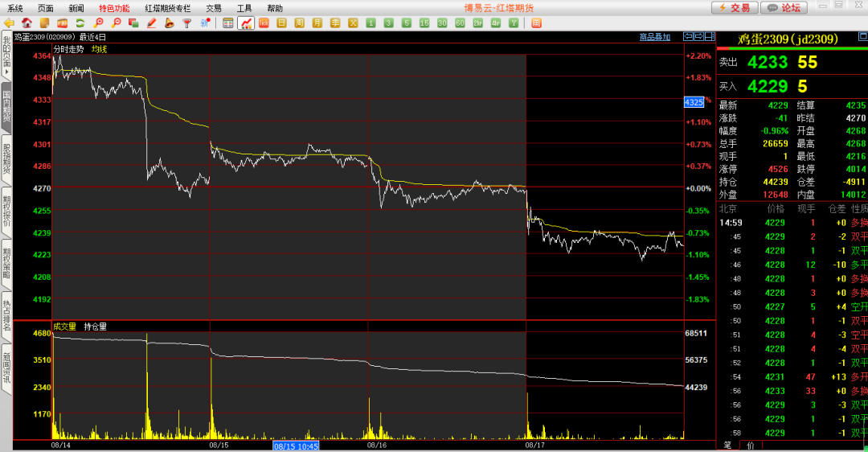Switch to the intraday line chart icon

pos(246,23)
